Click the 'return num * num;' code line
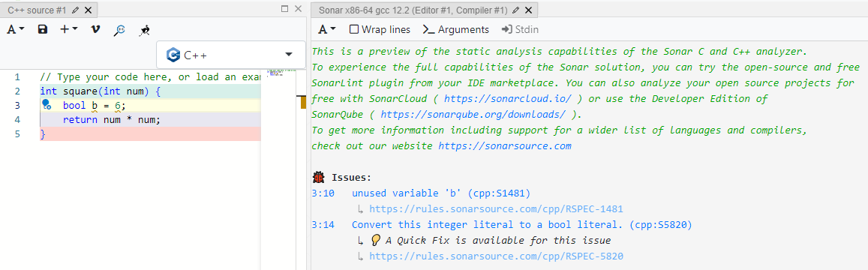The image size is (868, 270). [x=111, y=119]
